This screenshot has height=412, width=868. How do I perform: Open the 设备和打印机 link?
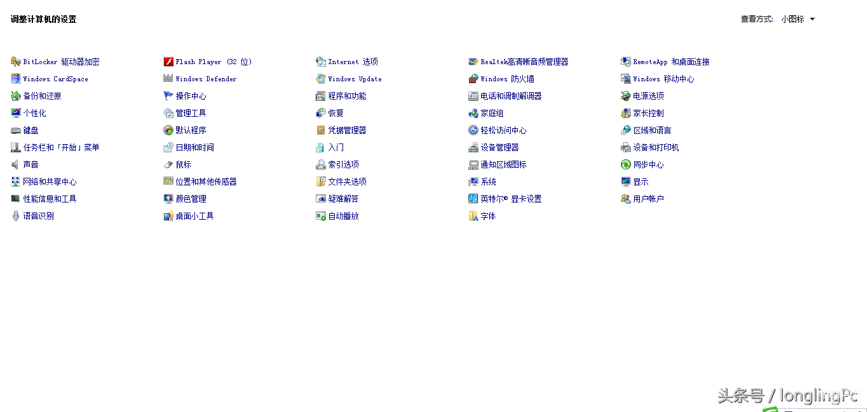656,147
